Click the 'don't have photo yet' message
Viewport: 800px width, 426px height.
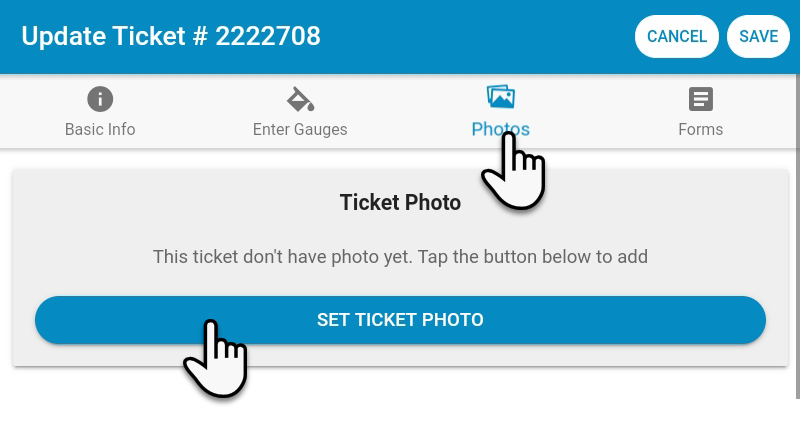pos(400,257)
